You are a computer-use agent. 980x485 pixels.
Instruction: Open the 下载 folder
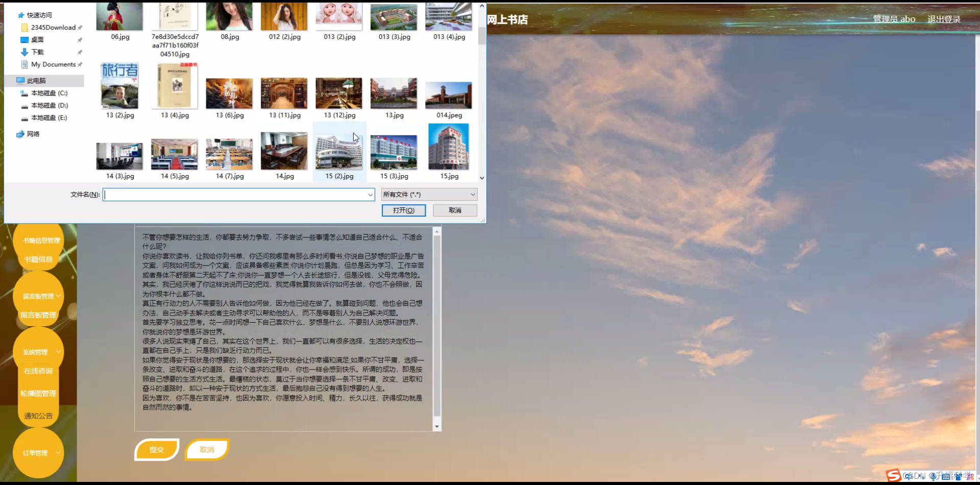pos(36,52)
